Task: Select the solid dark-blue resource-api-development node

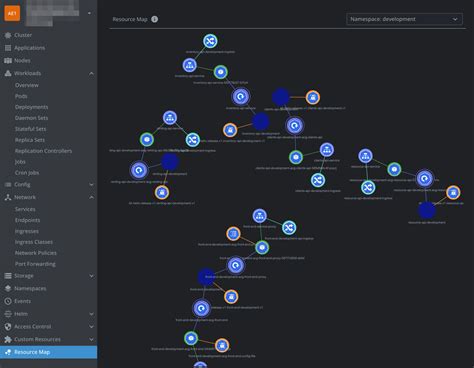Action: [427, 210]
